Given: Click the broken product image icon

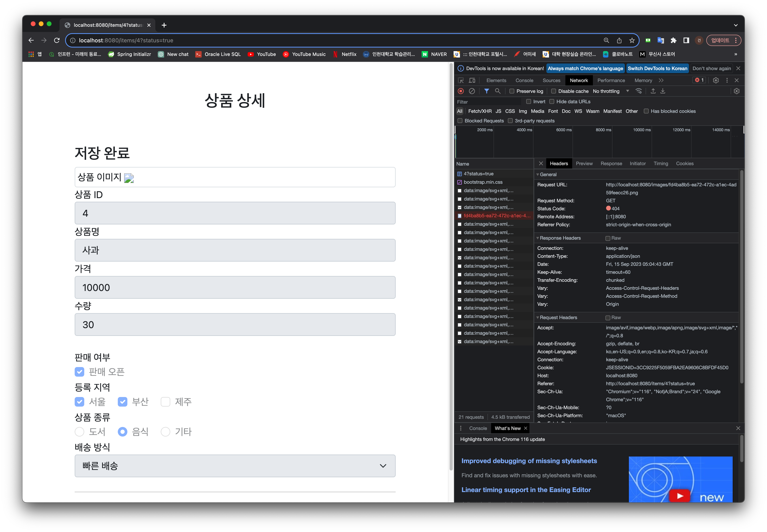Looking at the screenshot, I should (x=129, y=178).
